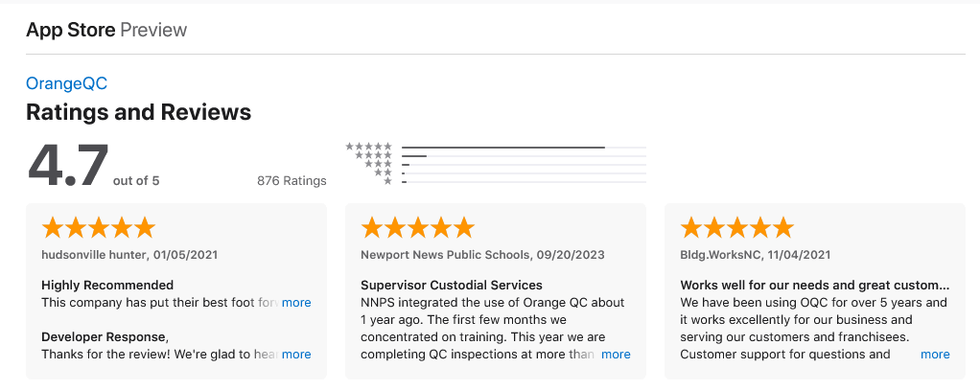Click the five-star icons on Newport News review
Viewport: 980px width, 391px height.
tap(417, 228)
